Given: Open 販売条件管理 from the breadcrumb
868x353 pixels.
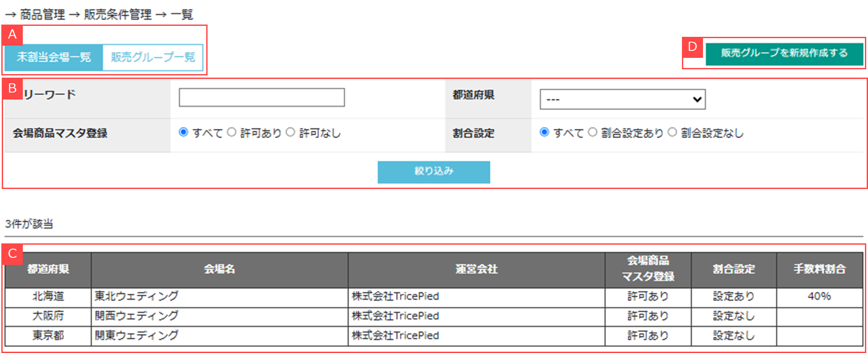Looking at the screenshot, I should (x=118, y=15).
